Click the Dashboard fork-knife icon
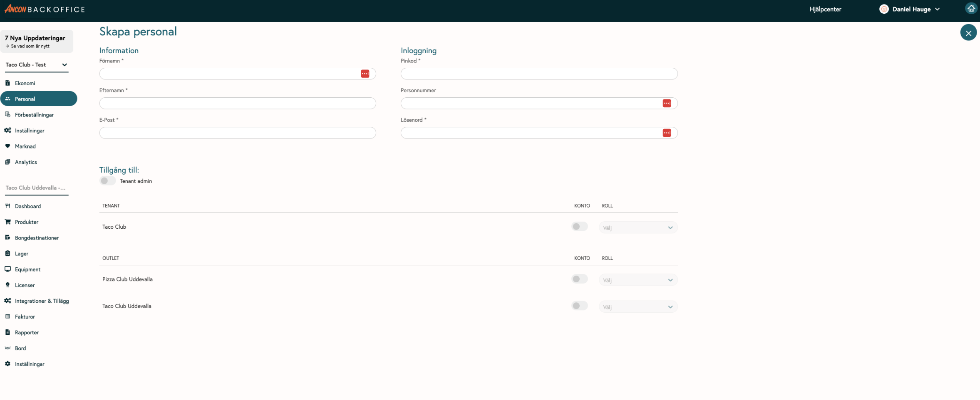The height and width of the screenshot is (400, 980). point(7,206)
